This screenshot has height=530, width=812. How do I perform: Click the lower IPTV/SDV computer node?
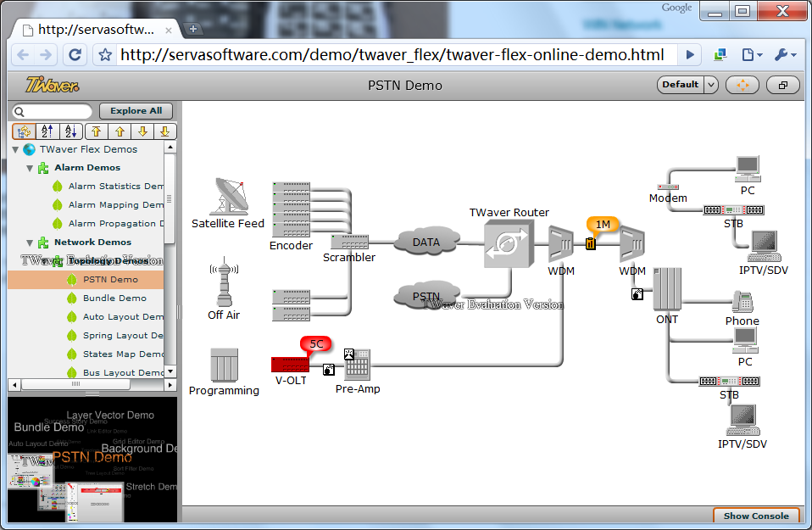(x=743, y=420)
